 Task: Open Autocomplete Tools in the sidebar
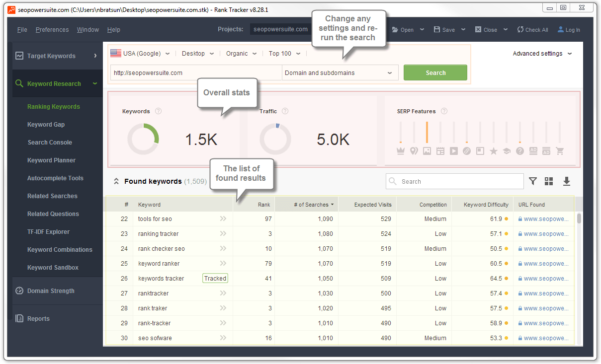(55, 178)
